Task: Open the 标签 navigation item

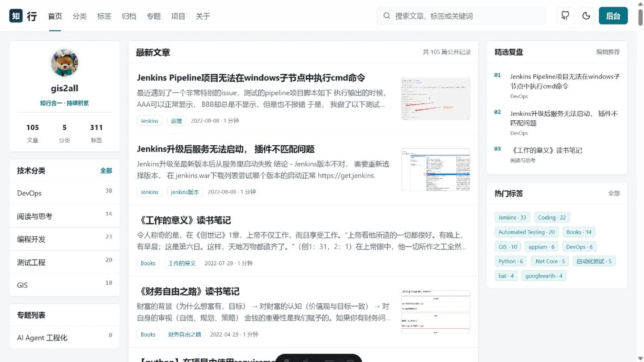Action: [x=104, y=16]
